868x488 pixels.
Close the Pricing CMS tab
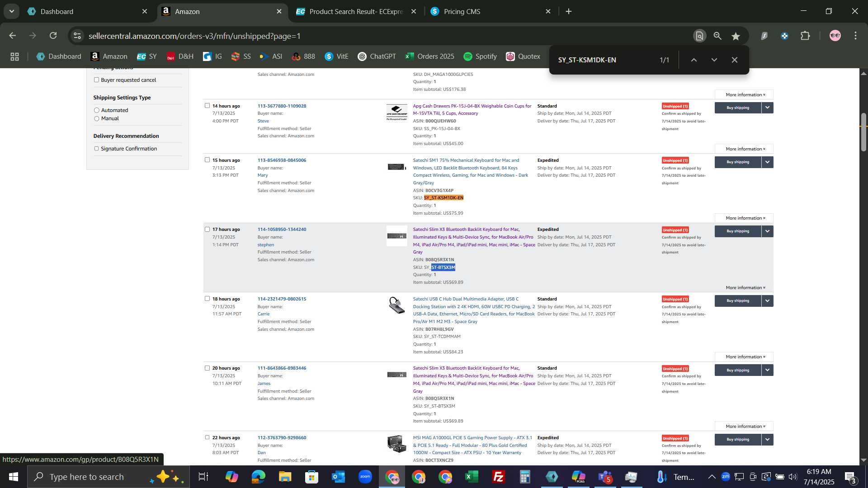click(x=548, y=11)
